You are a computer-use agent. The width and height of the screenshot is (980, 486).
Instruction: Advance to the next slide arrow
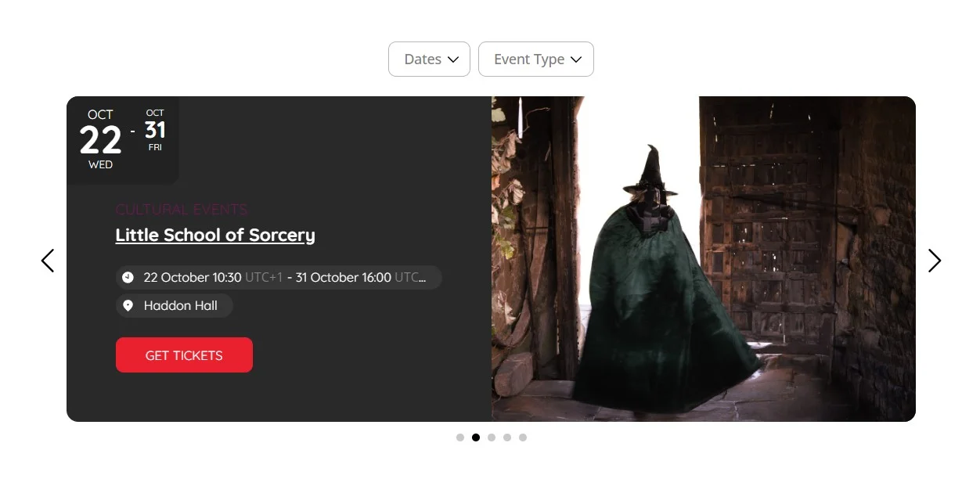(934, 261)
